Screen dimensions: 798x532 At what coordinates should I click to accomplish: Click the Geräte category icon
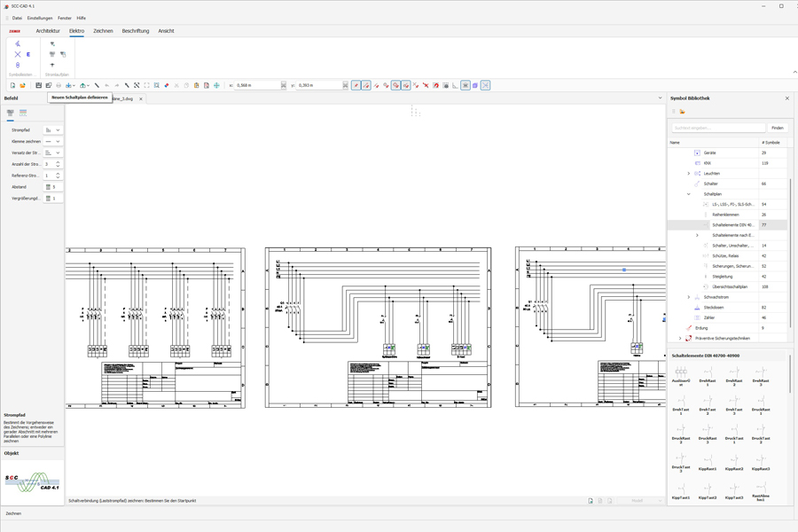click(697, 153)
